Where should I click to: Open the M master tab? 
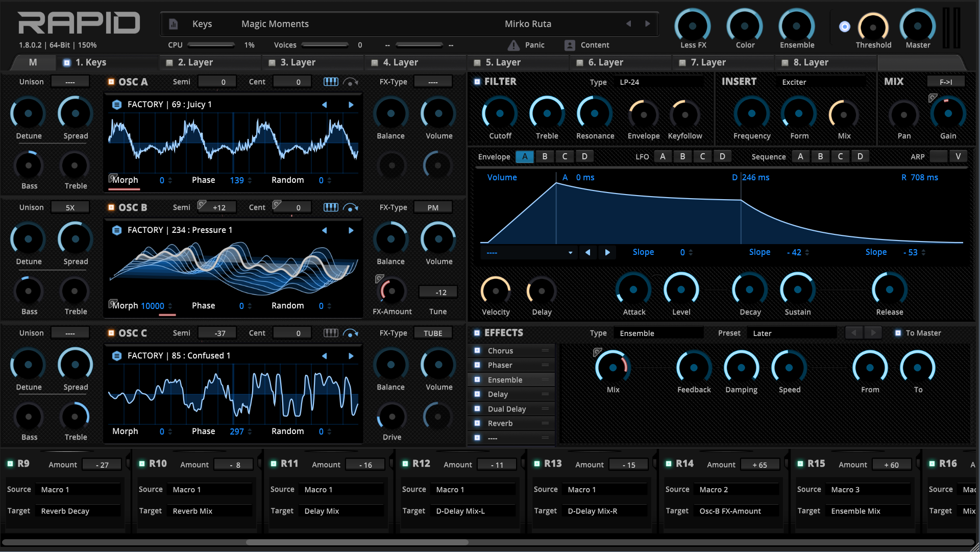(x=33, y=62)
